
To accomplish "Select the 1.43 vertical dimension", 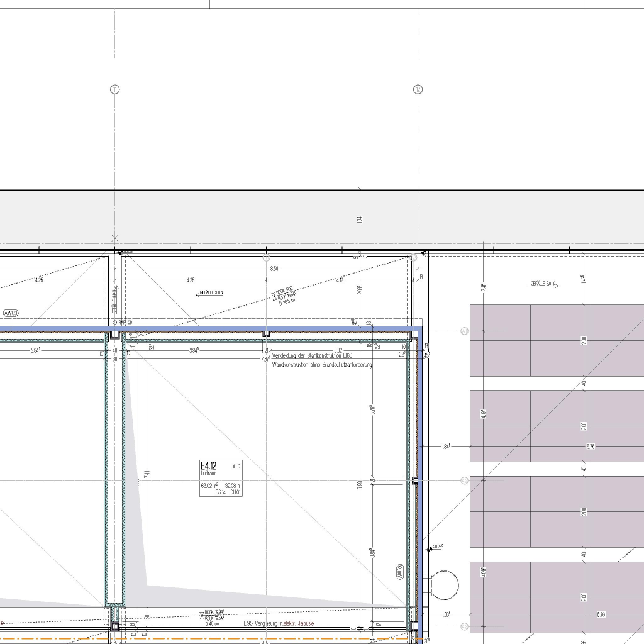I will tap(584, 279).
